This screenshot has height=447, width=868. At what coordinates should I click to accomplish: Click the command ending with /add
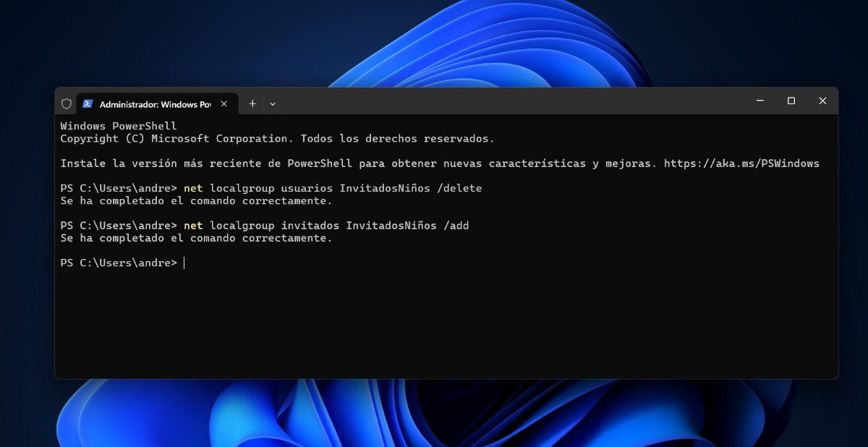(326, 226)
